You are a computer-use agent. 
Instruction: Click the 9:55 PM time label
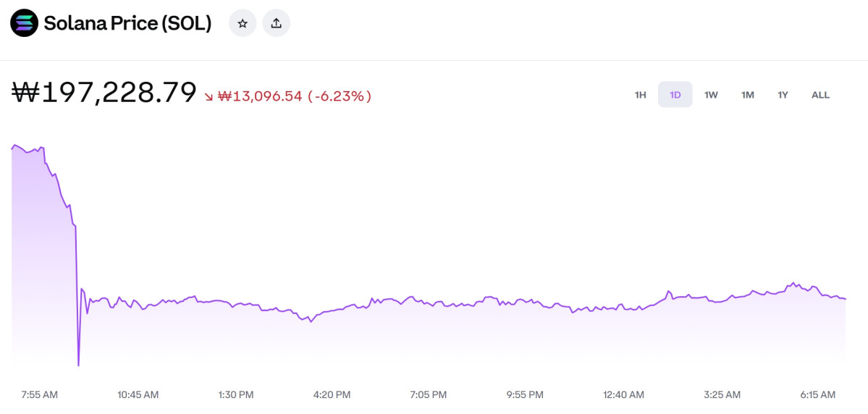coord(525,394)
